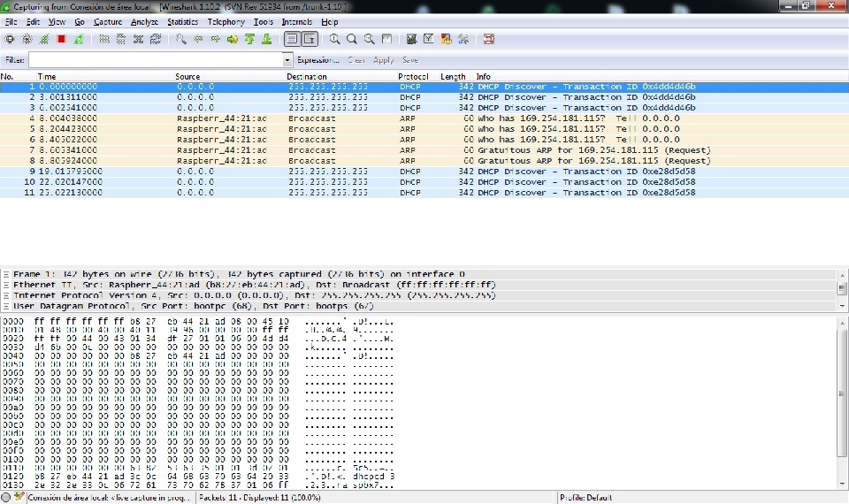
Task: Go back in packet history arrow
Action: point(198,39)
